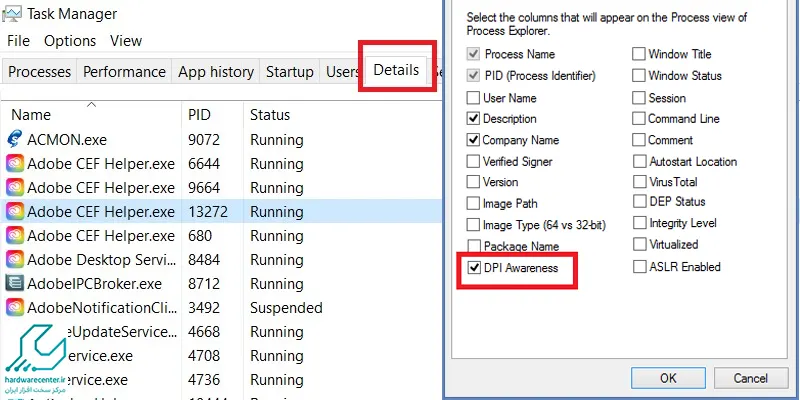Enable the DEP Status checkbox
The image size is (800, 400).
639,202
